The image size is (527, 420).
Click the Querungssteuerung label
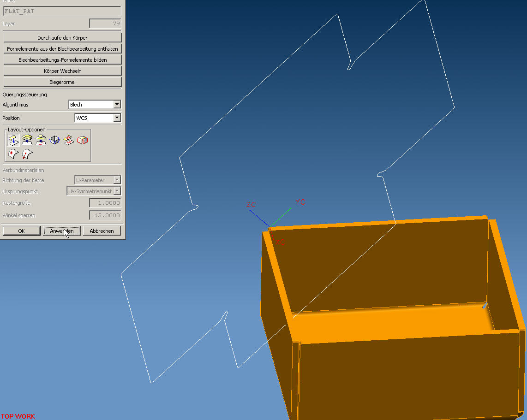pyautogui.click(x=24, y=95)
